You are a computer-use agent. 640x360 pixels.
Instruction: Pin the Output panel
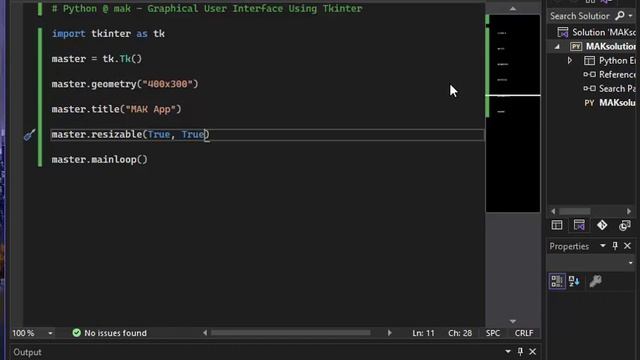520,351
